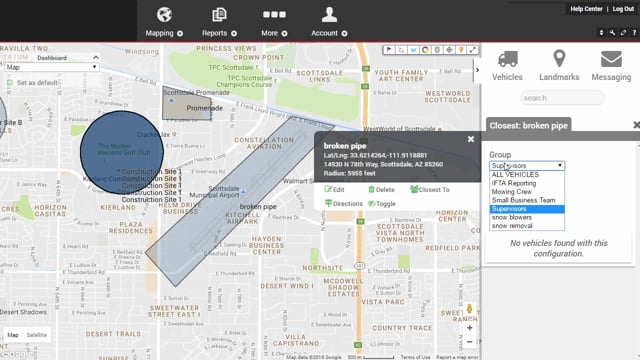Screen dimensions: 640x360
Task: Click the search input field
Action: click(x=562, y=98)
